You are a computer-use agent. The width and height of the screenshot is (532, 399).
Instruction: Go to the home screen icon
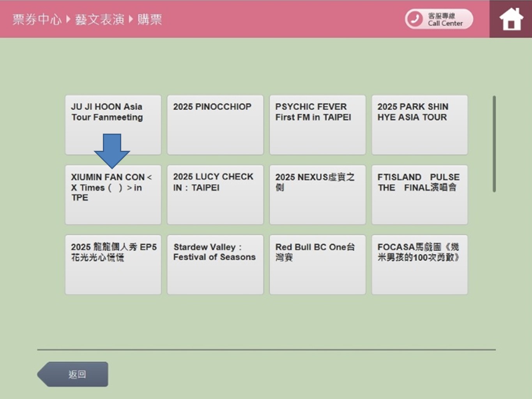pos(511,19)
